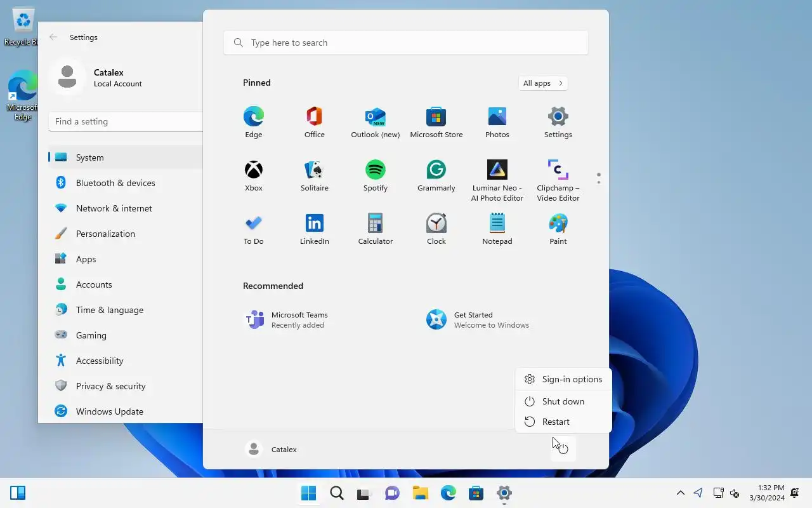Open the Paint app
812x508 pixels.
tap(558, 229)
